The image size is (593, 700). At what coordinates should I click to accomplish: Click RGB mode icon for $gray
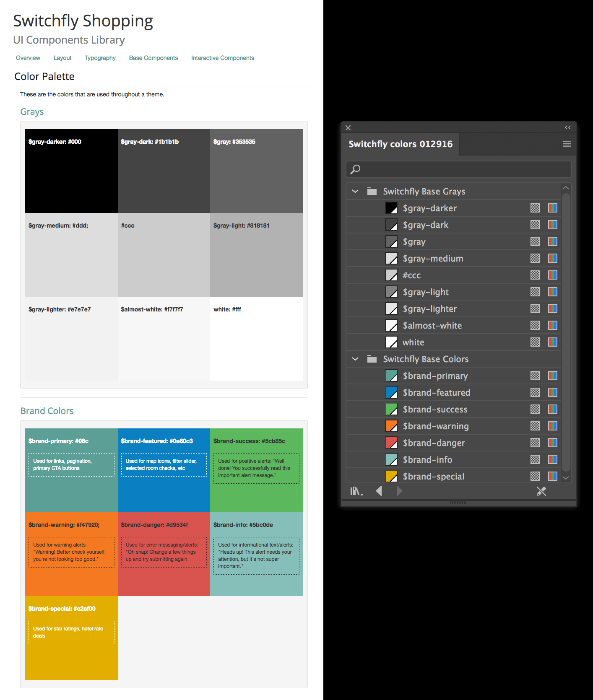pyautogui.click(x=553, y=241)
